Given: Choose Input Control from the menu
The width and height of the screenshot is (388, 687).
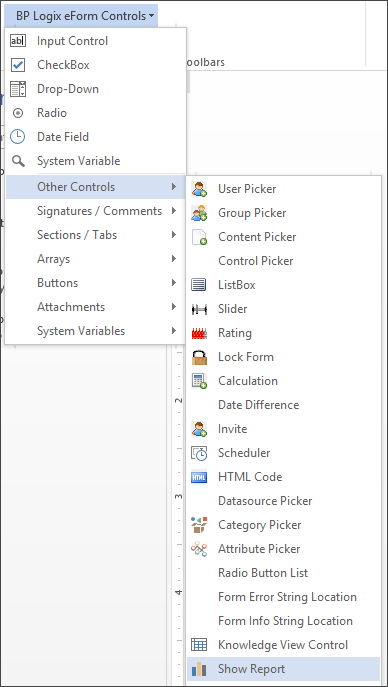Looking at the screenshot, I should pos(95,41).
